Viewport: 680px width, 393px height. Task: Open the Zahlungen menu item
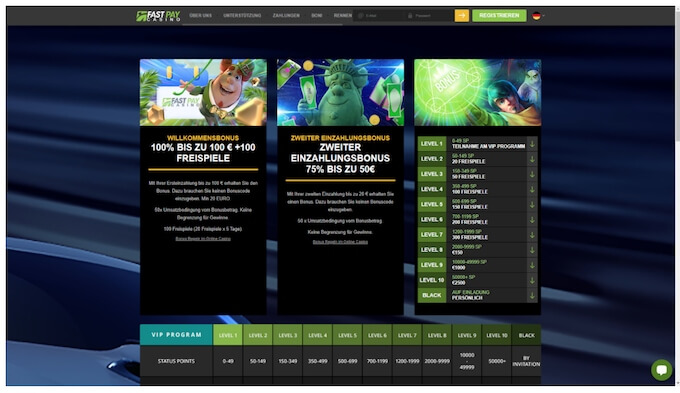pyautogui.click(x=286, y=16)
